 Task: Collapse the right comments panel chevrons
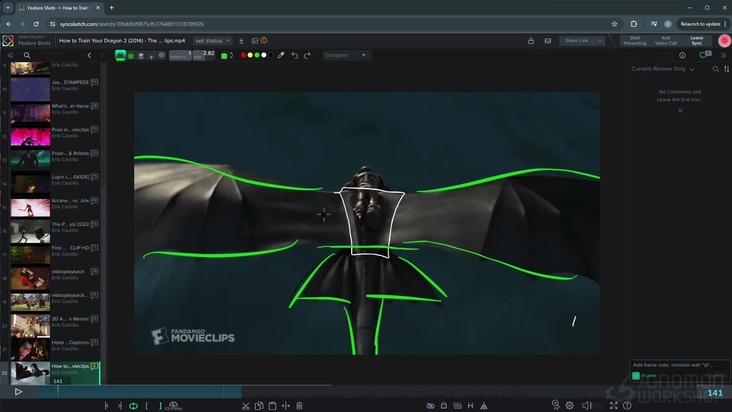pyautogui.click(x=724, y=55)
